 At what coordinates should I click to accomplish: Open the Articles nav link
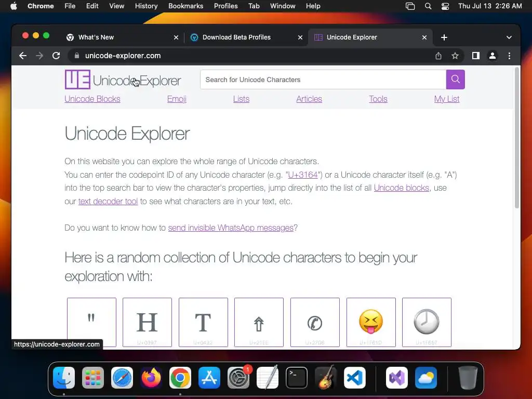[x=309, y=99]
